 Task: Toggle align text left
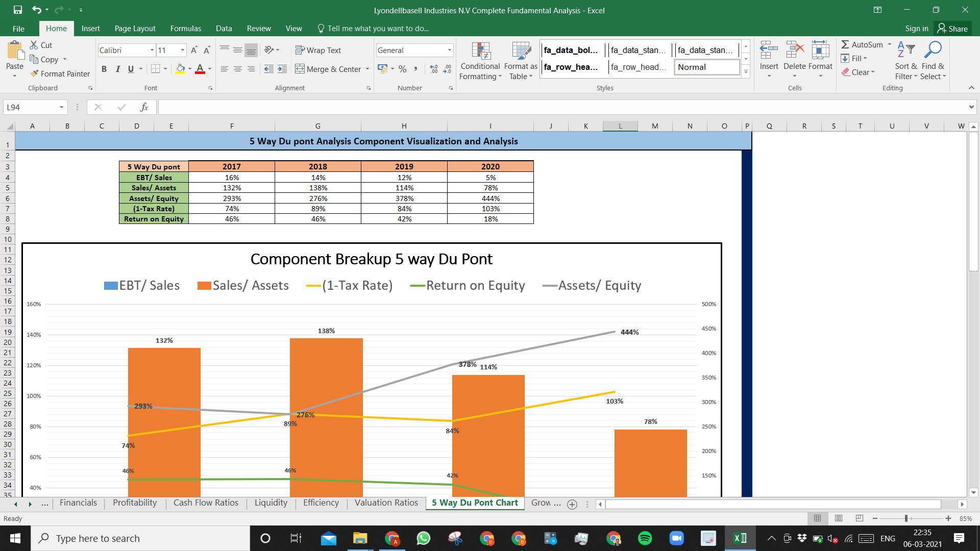(225, 69)
